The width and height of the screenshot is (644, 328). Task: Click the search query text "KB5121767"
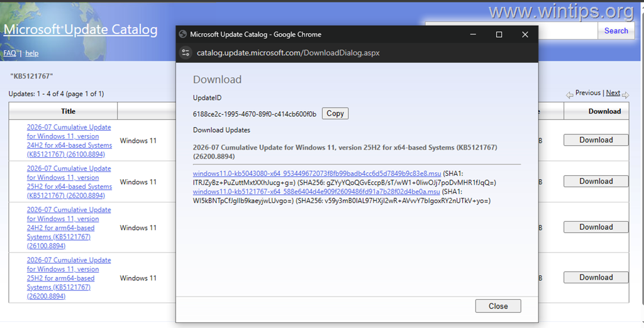click(x=31, y=77)
